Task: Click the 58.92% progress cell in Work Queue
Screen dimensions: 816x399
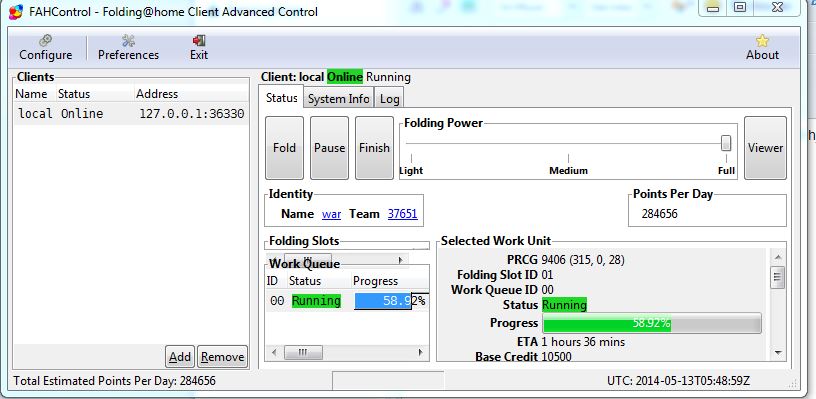Action: click(x=391, y=301)
